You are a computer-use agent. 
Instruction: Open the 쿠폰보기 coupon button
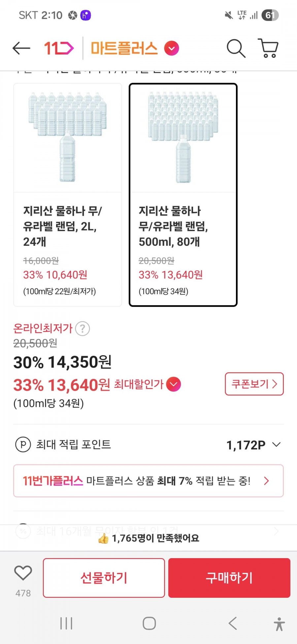tap(254, 384)
